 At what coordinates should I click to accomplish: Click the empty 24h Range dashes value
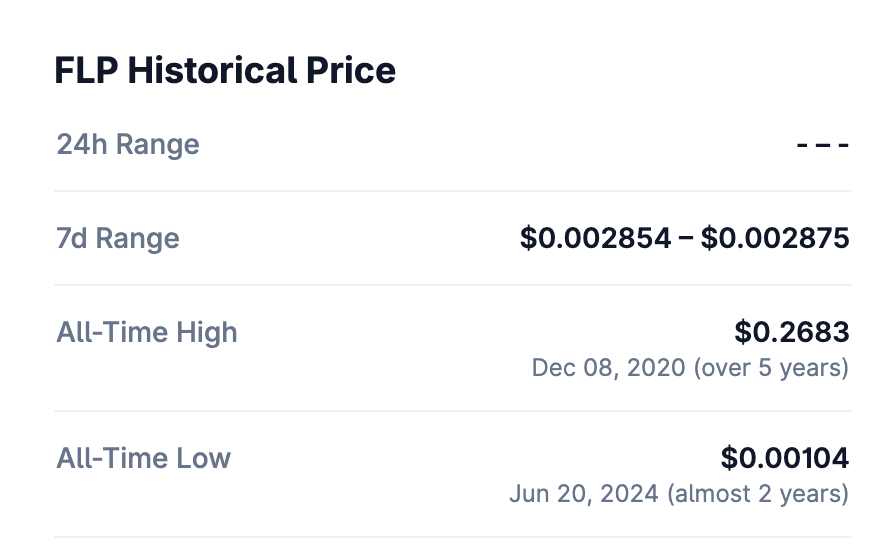822,145
